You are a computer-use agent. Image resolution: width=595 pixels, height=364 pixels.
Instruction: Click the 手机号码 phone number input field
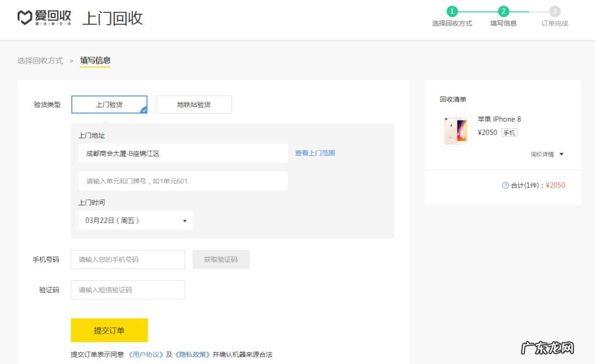pyautogui.click(x=127, y=259)
